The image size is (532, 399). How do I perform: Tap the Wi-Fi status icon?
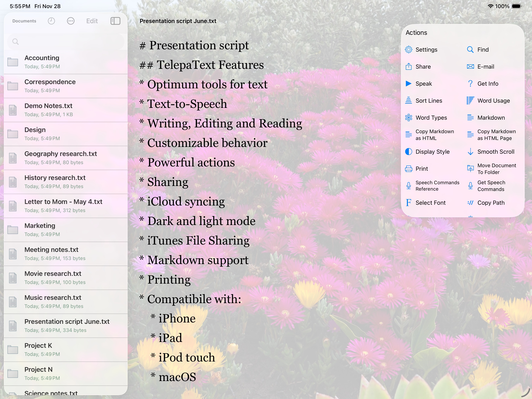(x=490, y=6)
